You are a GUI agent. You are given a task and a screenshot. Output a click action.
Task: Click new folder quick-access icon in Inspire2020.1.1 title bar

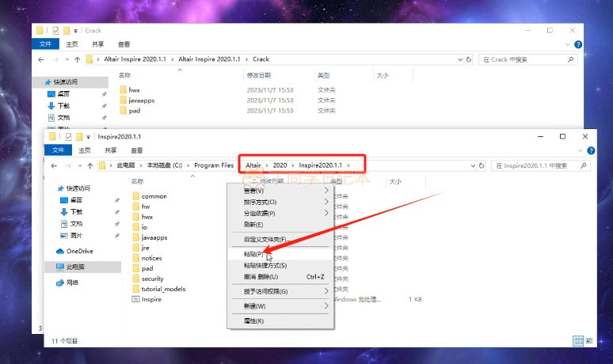pos(79,137)
